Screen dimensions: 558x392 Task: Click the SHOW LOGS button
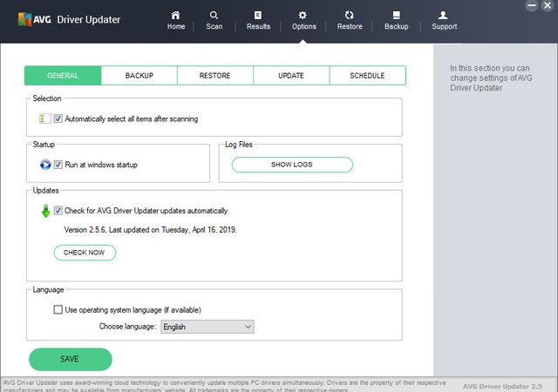292,165
